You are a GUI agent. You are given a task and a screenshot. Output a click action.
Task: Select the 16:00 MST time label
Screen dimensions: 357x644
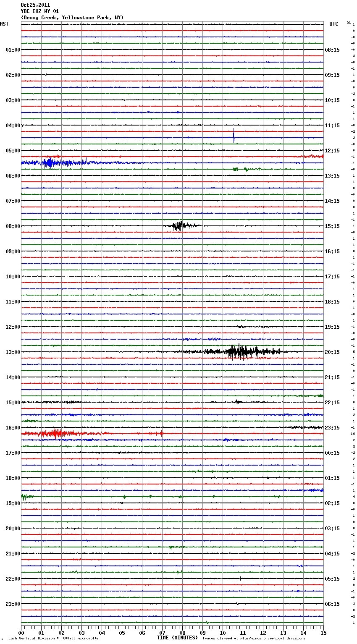click(x=13, y=428)
